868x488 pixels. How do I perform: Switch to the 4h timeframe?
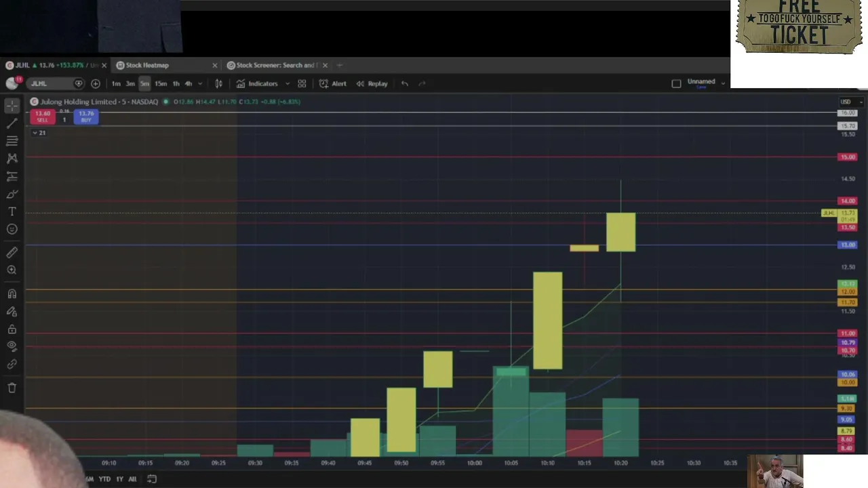point(188,83)
